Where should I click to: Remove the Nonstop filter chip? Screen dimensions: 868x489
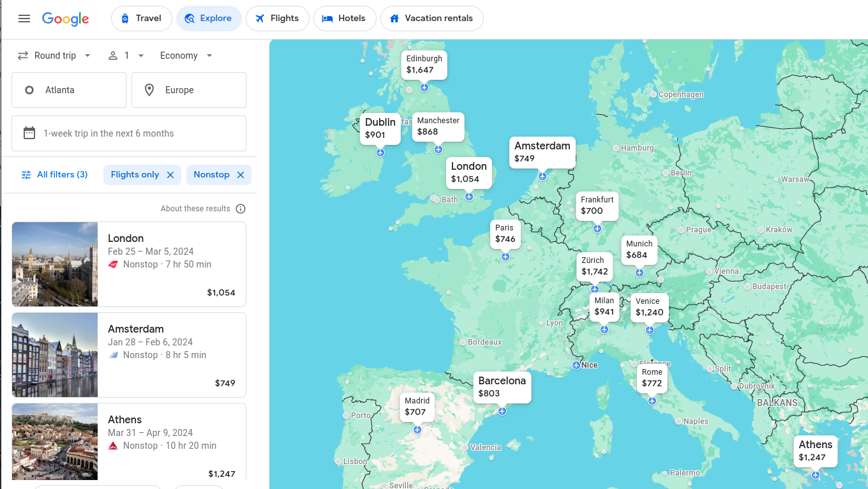tap(241, 175)
